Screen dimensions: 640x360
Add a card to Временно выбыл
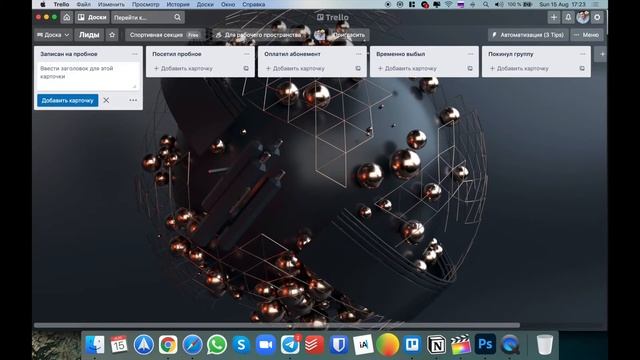pyautogui.click(x=407, y=69)
